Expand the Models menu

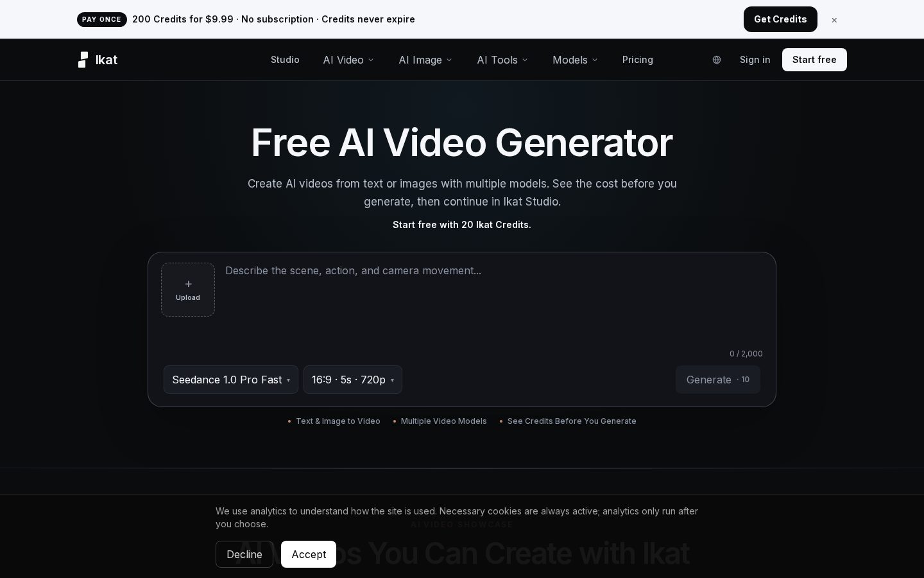pyautogui.click(x=575, y=60)
